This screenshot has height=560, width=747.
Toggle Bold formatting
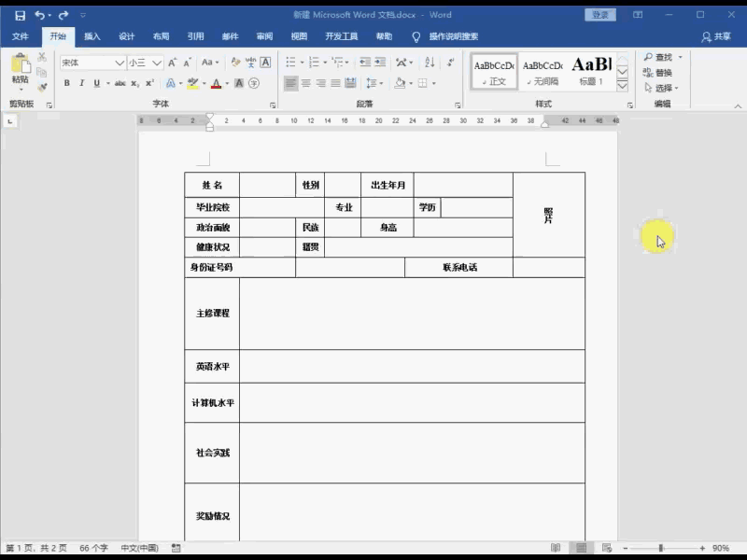66,83
